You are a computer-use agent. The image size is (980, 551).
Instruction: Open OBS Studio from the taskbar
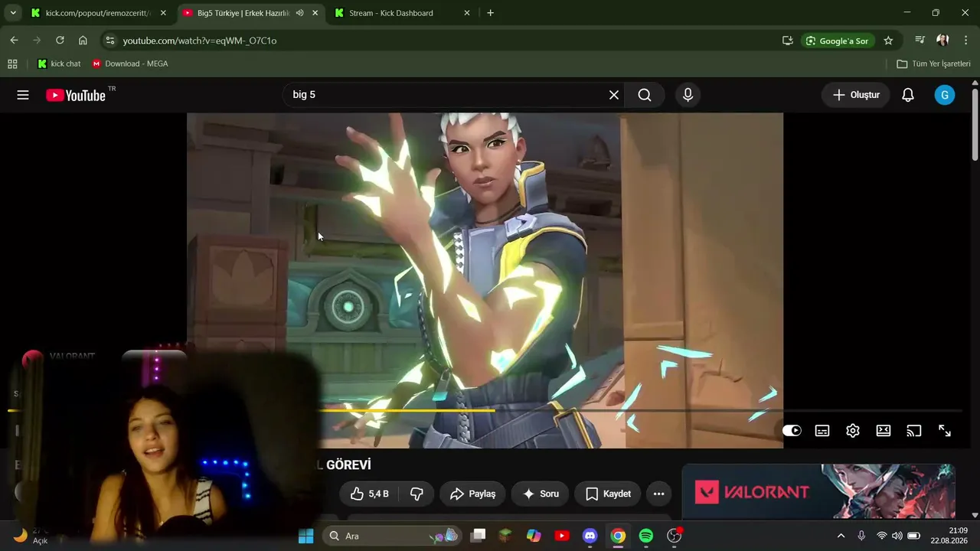pos(675,536)
